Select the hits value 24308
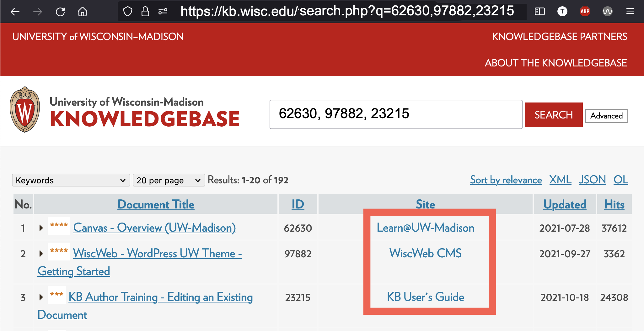This screenshot has height=331, width=644. pos(614,297)
